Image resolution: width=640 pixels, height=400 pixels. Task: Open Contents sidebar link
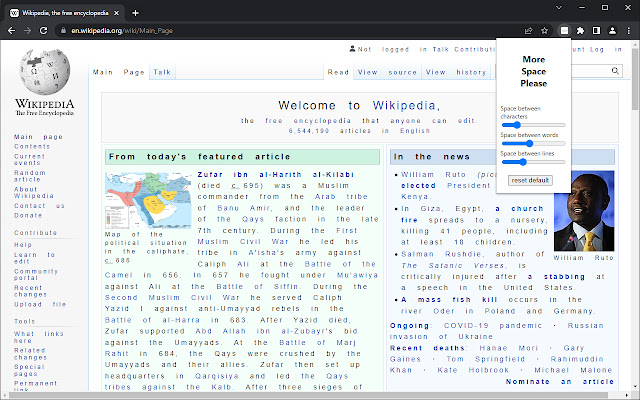coord(32,147)
